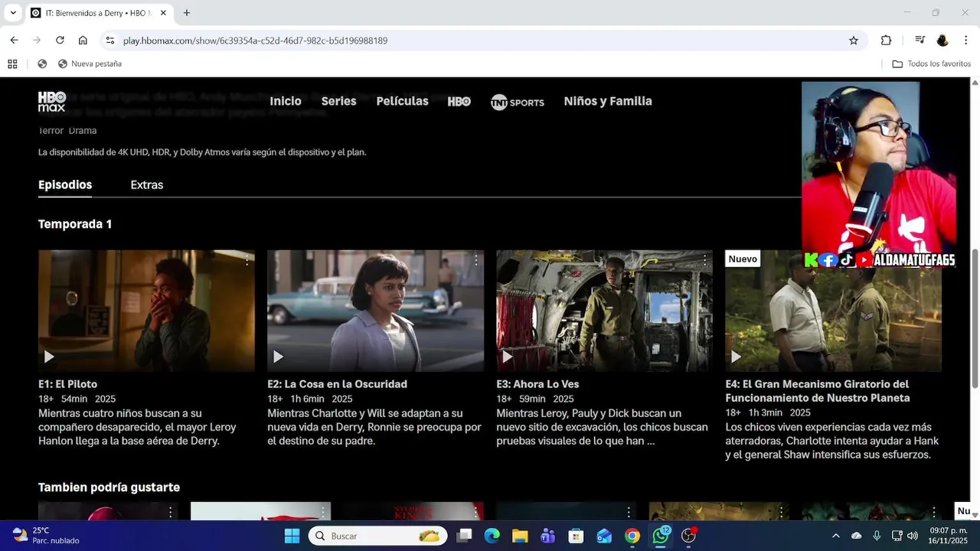The height and width of the screenshot is (551, 980).
Task: Open Task View on the taskbar
Action: click(x=464, y=536)
